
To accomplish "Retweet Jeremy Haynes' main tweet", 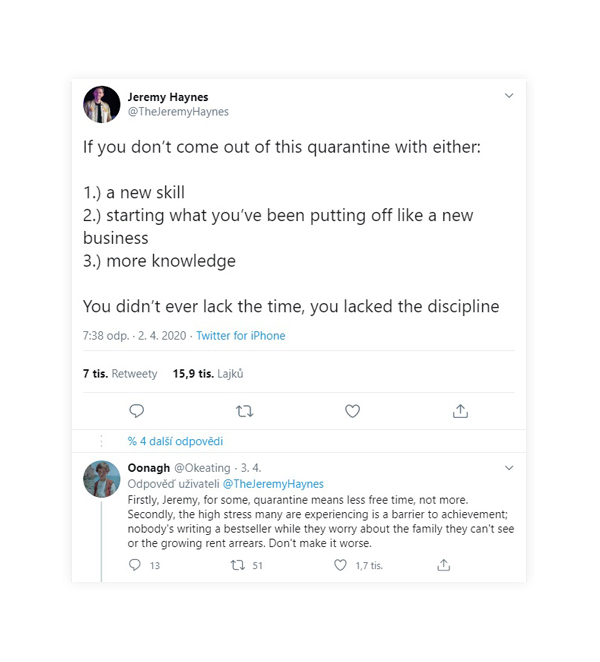I will pyautogui.click(x=244, y=411).
